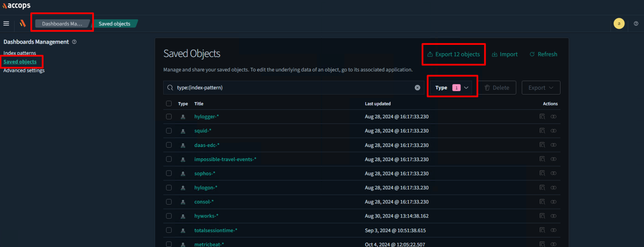View relationships for hyworks-* object
The image size is (644, 247).
tap(553, 216)
